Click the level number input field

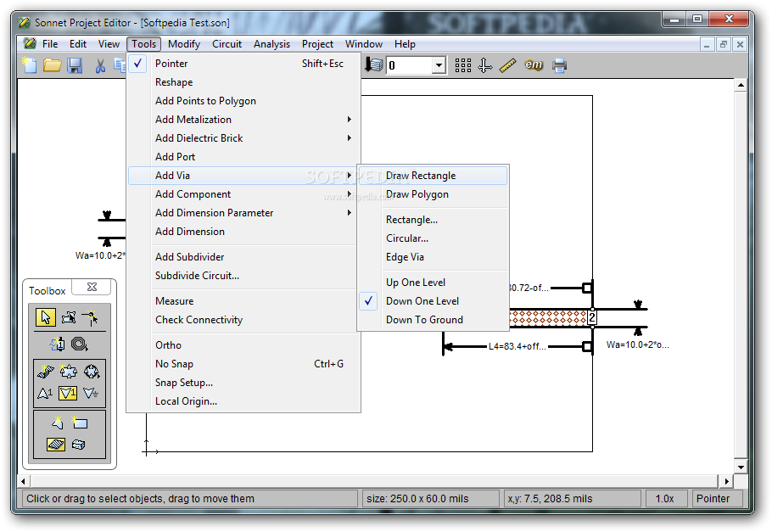(410, 65)
